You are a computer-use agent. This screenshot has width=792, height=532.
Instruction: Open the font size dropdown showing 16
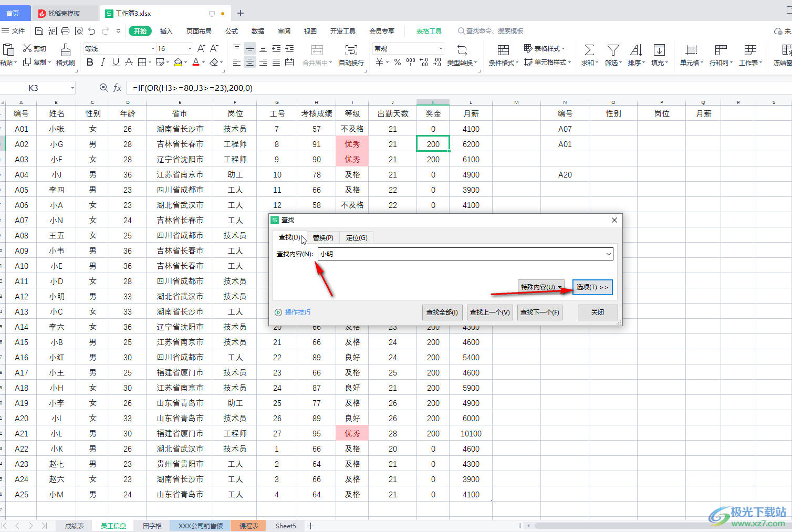[190, 48]
